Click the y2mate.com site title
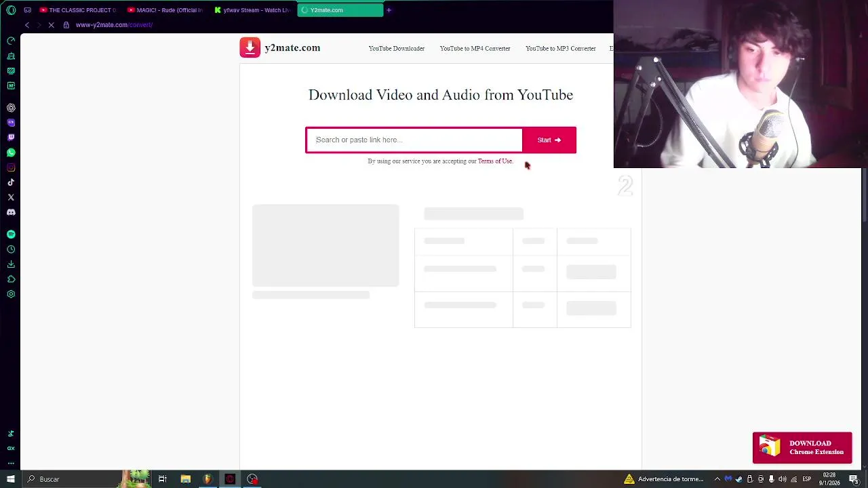The image size is (868, 488). coord(292,48)
